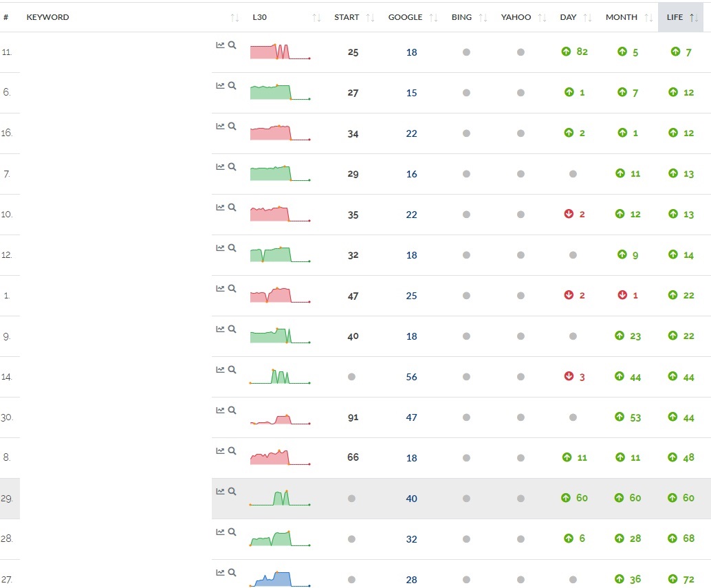Open the chart icon in row 14
The height and width of the screenshot is (588, 711).
(220, 369)
